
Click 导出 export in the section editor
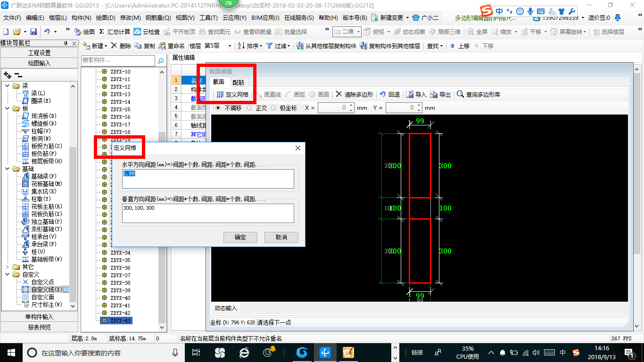coord(440,94)
